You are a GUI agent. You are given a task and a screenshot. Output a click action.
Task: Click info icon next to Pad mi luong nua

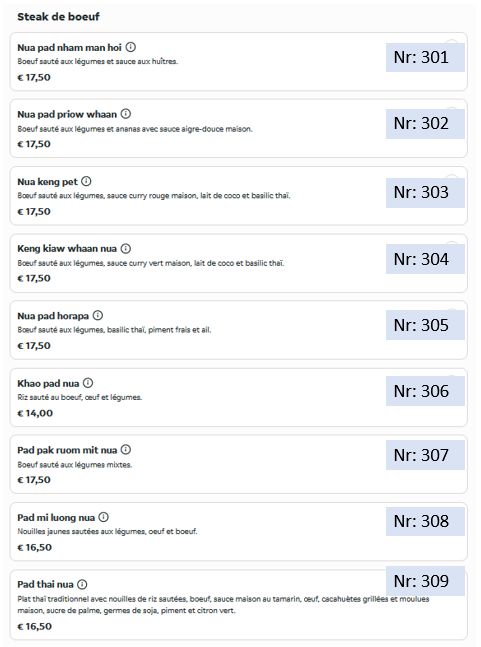(x=104, y=517)
